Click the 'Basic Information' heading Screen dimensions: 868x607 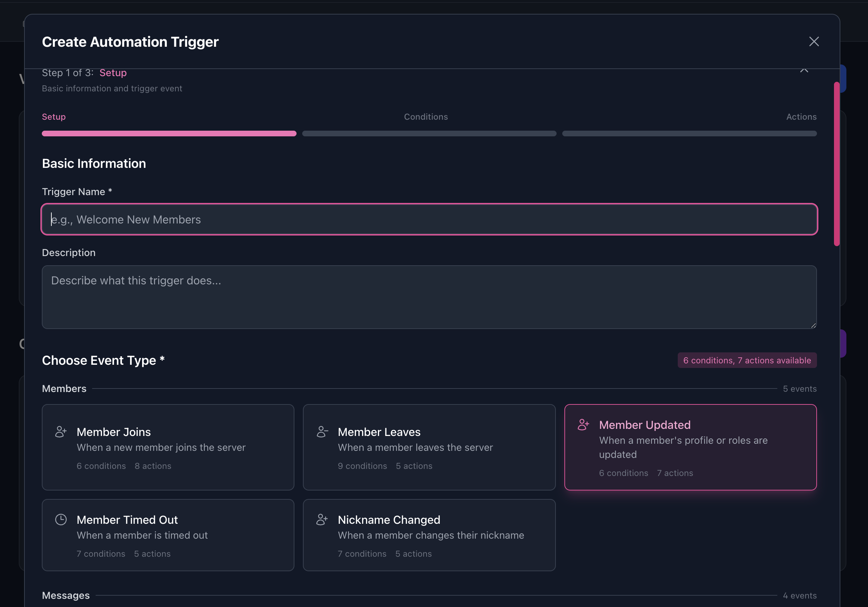(94, 163)
